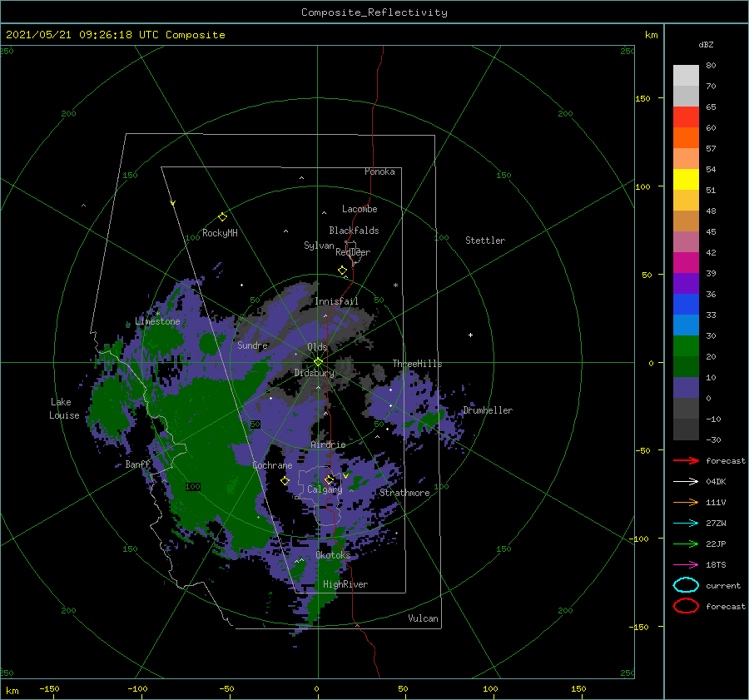Click the Lake Louise label
Screen dimensions: 749x700
(x=64, y=409)
